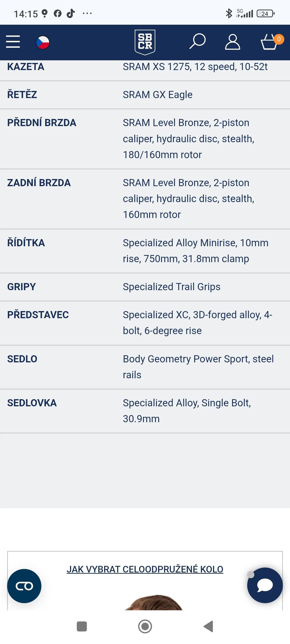Image resolution: width=290 pixels, height=644 pixels.
Task: Dismiss the chat widget with the grey dot
Action: coord(251,574)
